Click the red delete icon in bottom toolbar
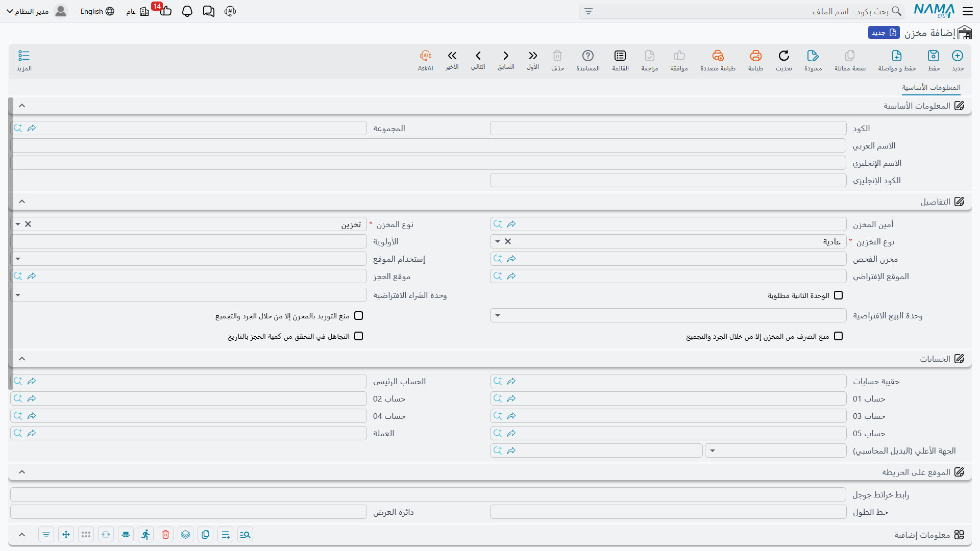The width and height of the screenshot is (980, 551). [x=165, y=535]
